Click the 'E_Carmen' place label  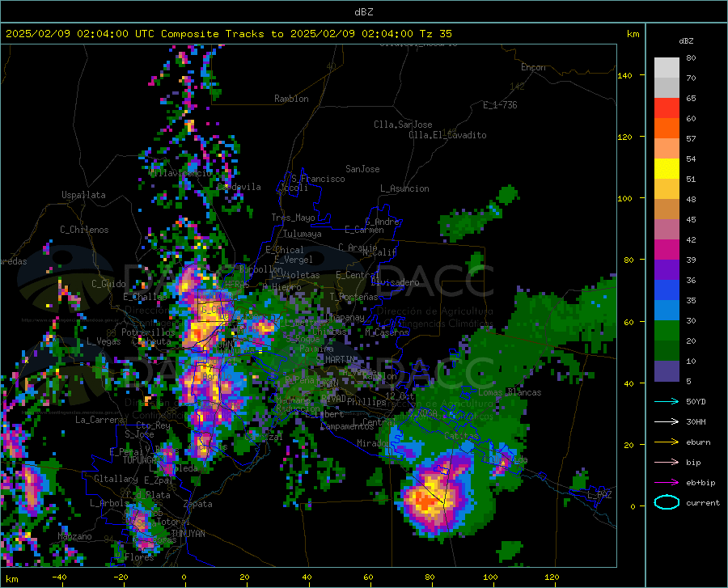pyautogui.click(x=365, y=229)
